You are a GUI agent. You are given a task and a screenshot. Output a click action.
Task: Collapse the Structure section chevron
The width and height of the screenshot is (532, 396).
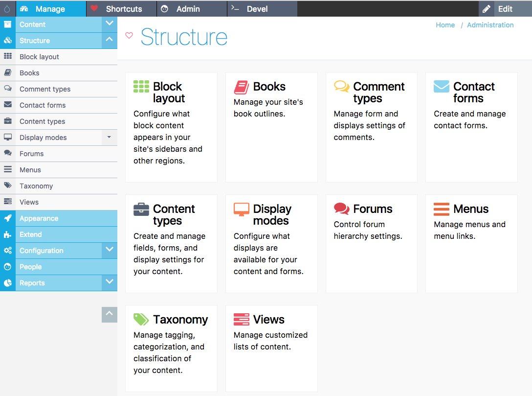click(x=110, y=40)
